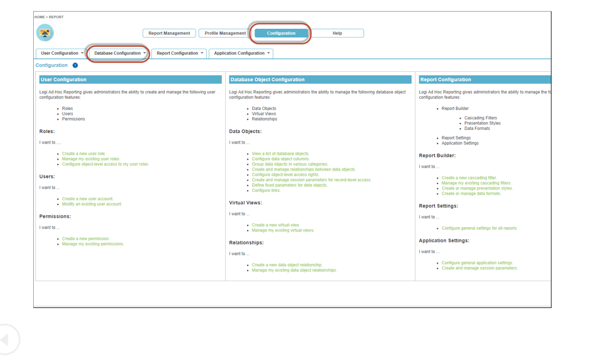The image size is (600, 364).
Task: Open the Report Management tab
Action: [169, 33]
